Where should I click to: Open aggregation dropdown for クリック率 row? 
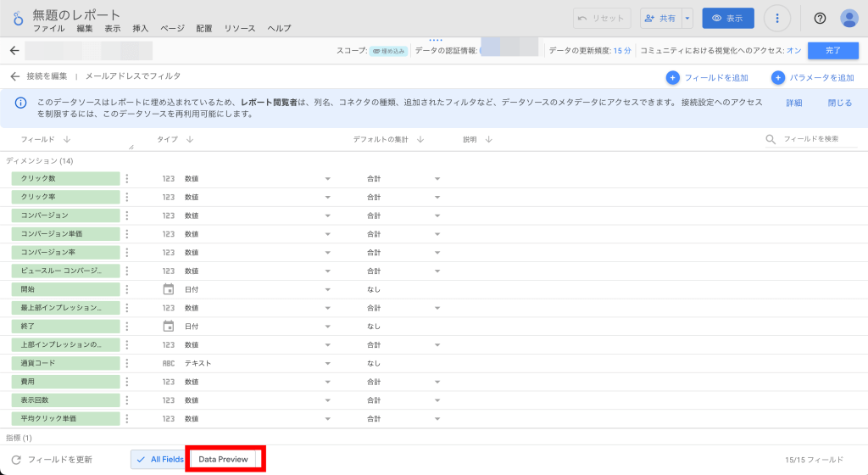(437, 197)
